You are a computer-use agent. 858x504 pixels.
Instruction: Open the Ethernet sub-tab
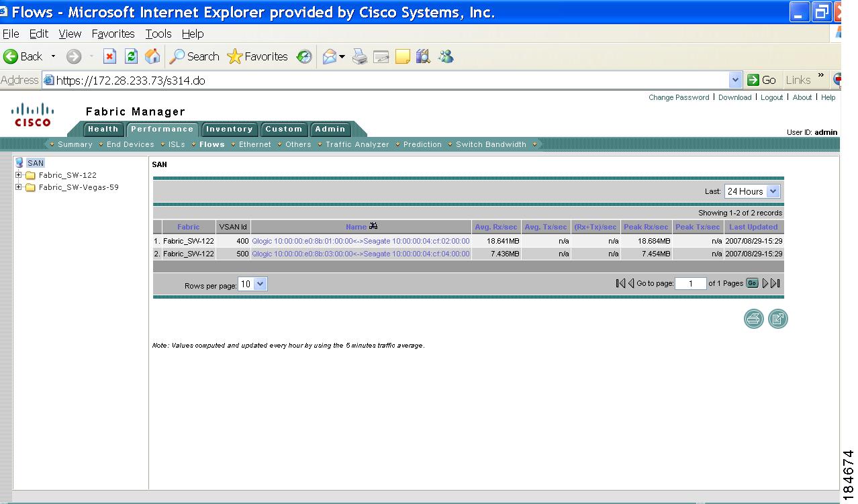255,144
